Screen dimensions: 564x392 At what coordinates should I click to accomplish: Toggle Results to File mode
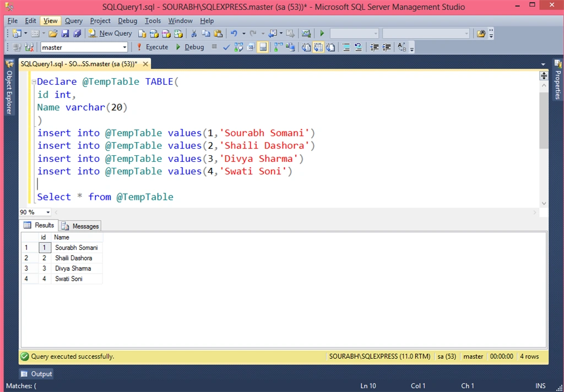[x=330, y=47]
